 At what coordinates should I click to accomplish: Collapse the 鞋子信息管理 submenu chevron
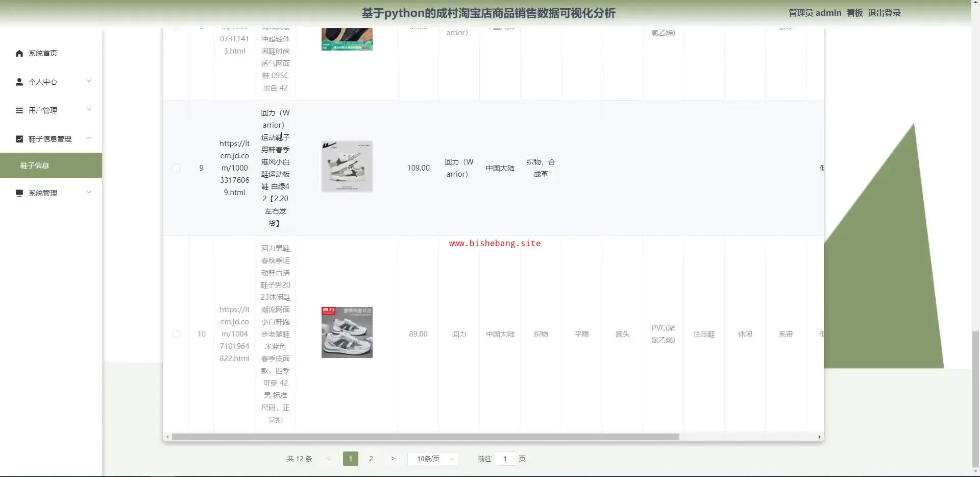(89, 138)
